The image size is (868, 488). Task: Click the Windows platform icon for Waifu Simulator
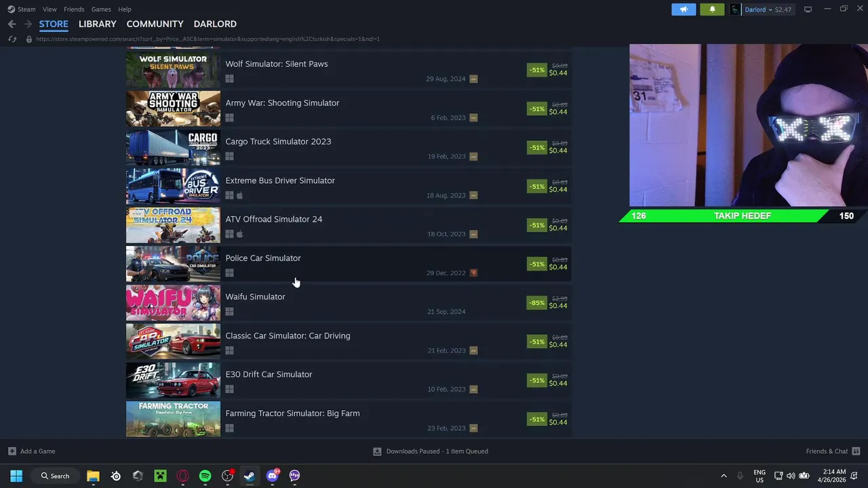(x=229, y=312)
